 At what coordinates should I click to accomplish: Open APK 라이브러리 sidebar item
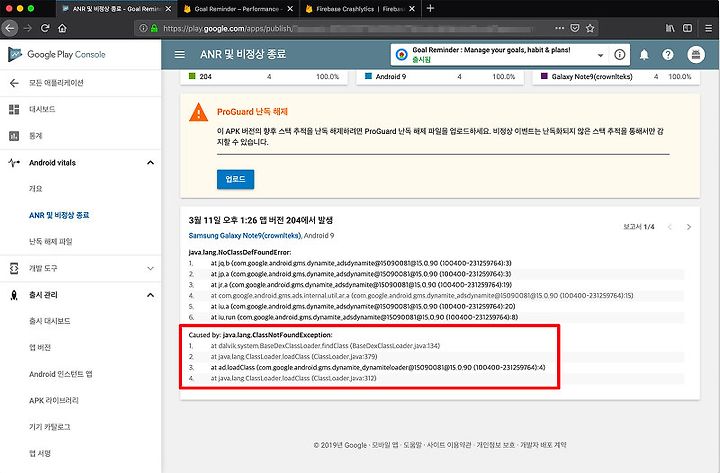[54, 400]
